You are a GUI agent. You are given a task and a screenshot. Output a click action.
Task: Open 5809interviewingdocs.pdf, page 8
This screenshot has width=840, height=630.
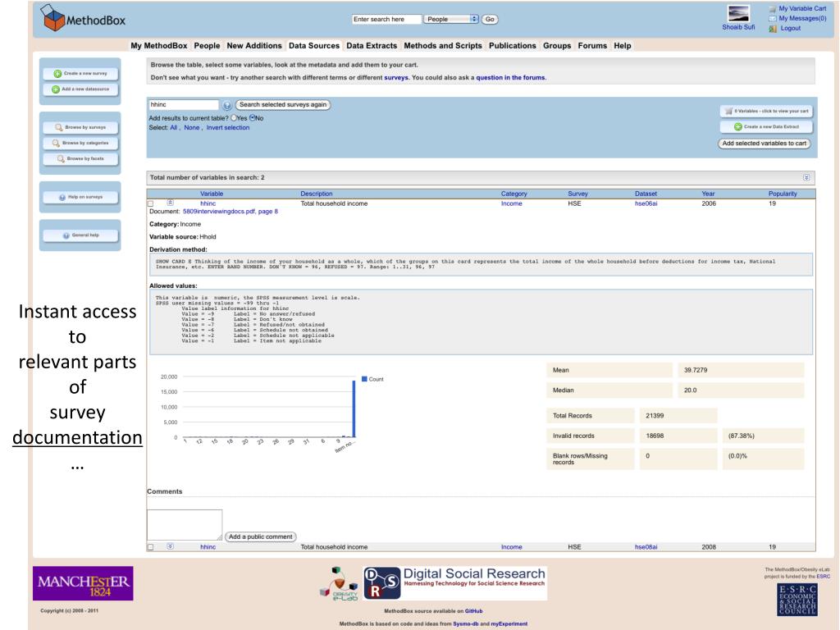coord(231,212)
